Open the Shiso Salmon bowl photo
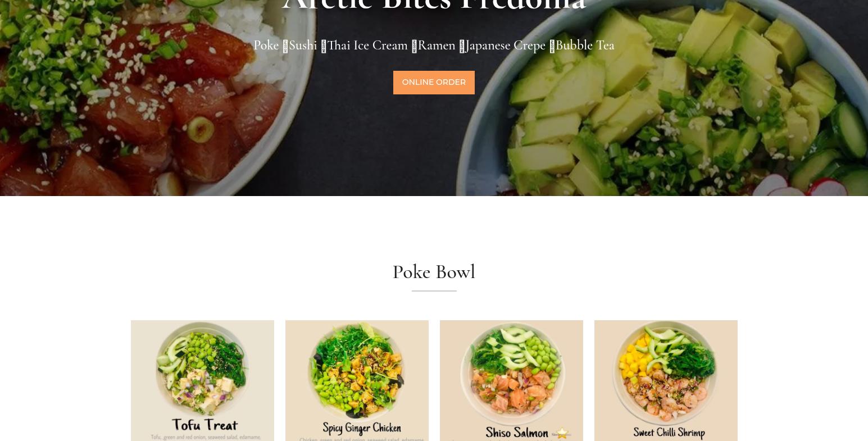 point(511,380)
